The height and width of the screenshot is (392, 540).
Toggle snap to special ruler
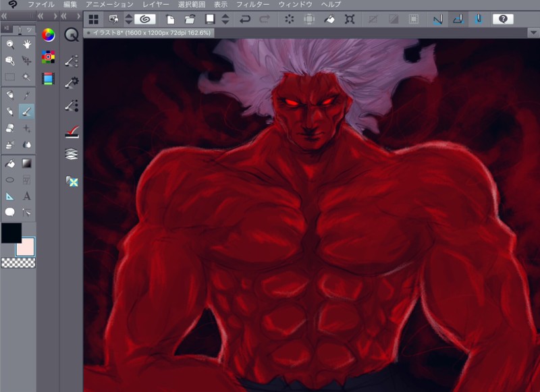(x=458, y=20)
